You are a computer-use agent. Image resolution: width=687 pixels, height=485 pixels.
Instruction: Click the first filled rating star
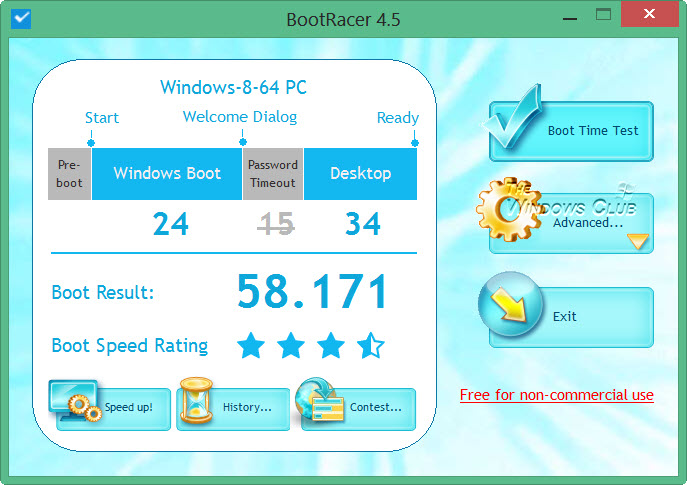click(251, 345)
